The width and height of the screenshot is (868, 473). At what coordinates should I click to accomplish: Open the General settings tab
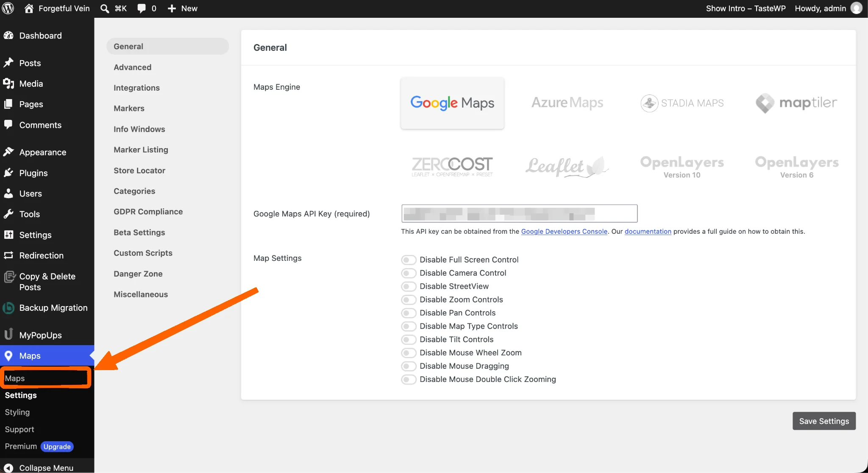167,46
